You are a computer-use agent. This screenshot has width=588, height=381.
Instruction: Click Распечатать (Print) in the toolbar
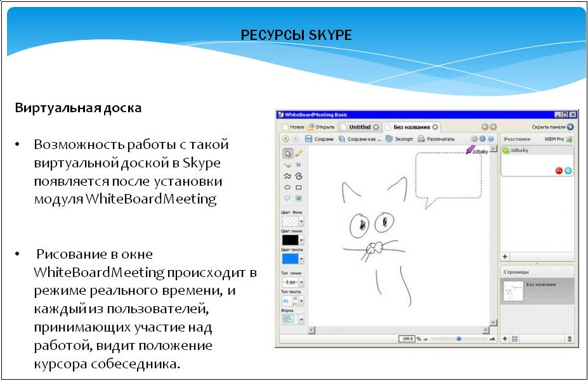pos(436,139)
